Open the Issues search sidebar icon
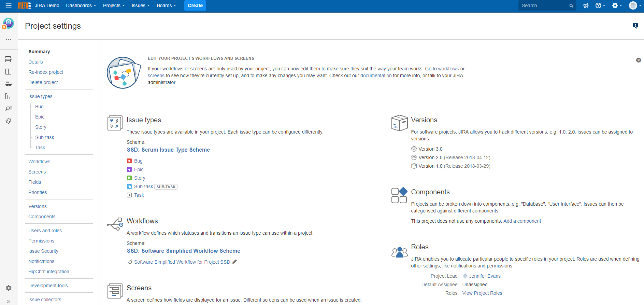644x305 pixels. 9,109
